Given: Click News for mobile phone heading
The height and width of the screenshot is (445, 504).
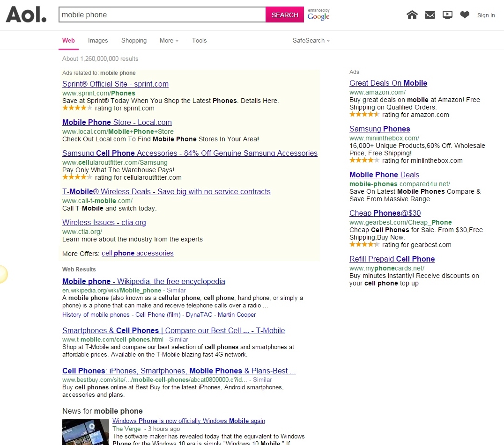Looking at the screenshot, I should coord(103,411).
